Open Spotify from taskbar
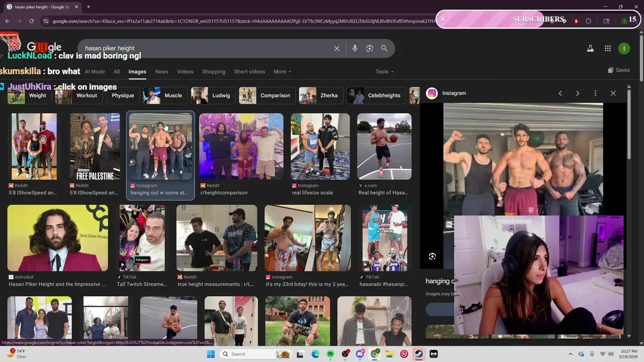The width and height of the screenshot is (644, 362). [330, 354]
